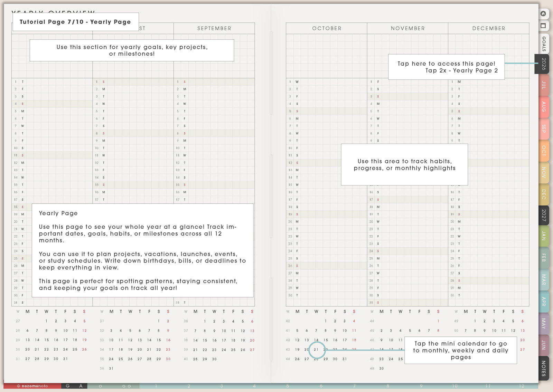Go to section 4 in bottom bar
553x392 pixels.
coord(254,386)
